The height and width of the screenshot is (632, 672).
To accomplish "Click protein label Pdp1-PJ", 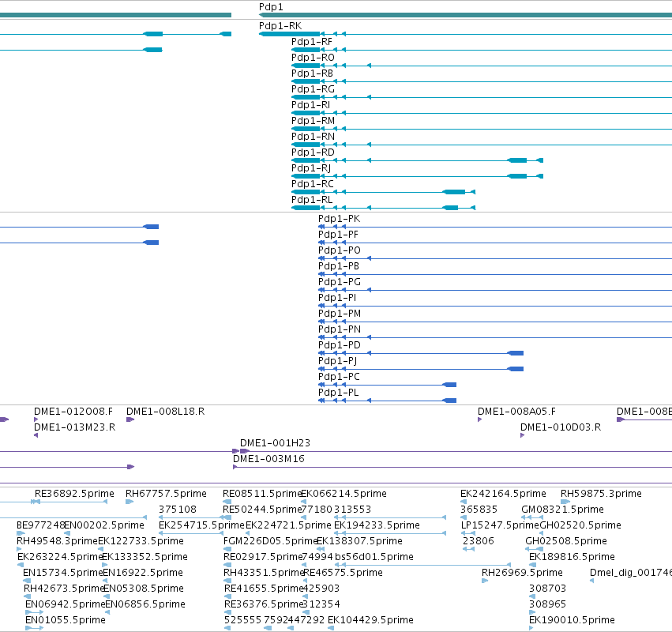I will (338, 361).
